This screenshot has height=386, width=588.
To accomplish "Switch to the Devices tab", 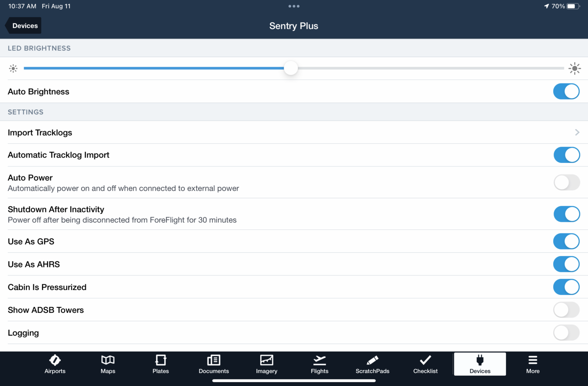I will (x=480, y=363).
